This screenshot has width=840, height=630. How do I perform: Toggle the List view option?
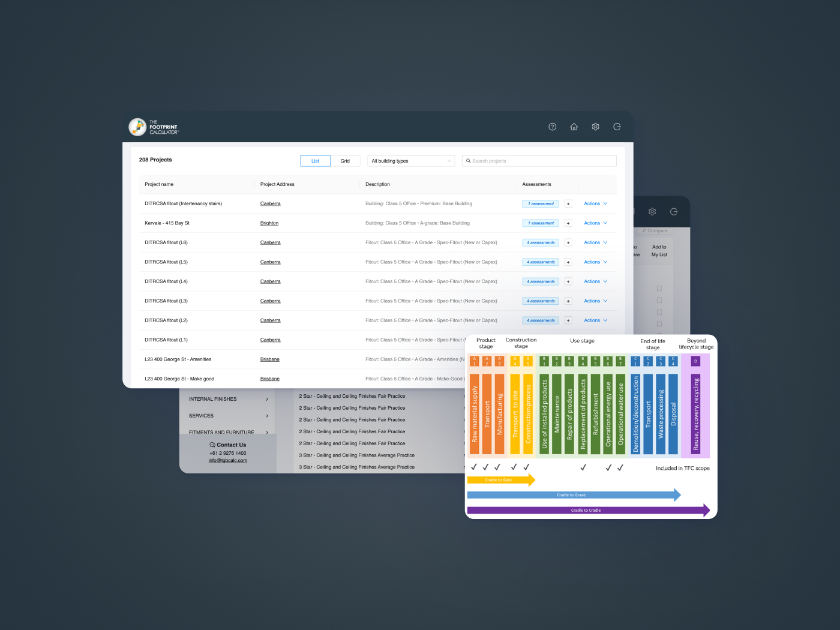[x=314, y=161]
